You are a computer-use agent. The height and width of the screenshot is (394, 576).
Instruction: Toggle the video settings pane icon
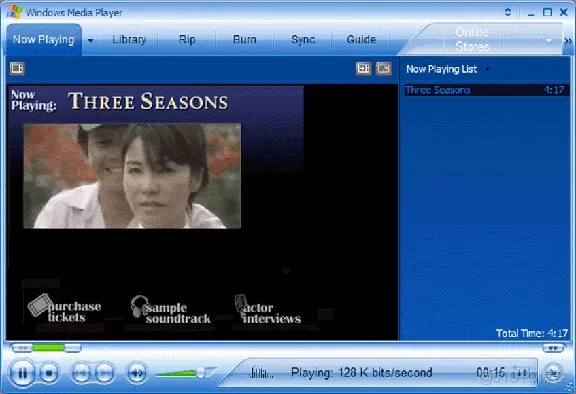(x=17, y=68)
